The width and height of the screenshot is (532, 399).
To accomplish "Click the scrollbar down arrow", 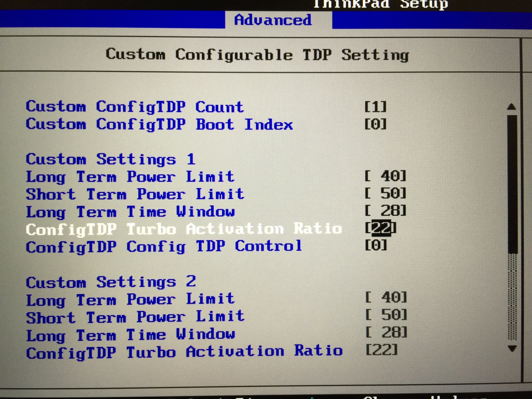I will tap(512, 349).
